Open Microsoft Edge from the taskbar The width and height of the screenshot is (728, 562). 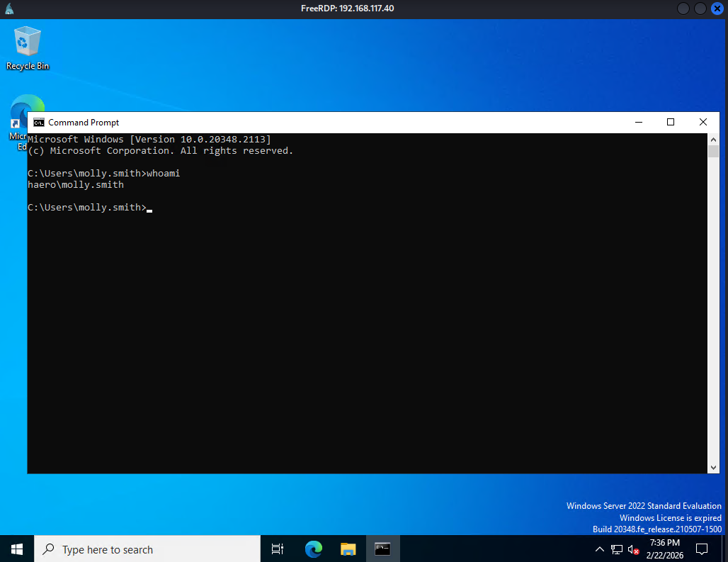pos(313,549)
